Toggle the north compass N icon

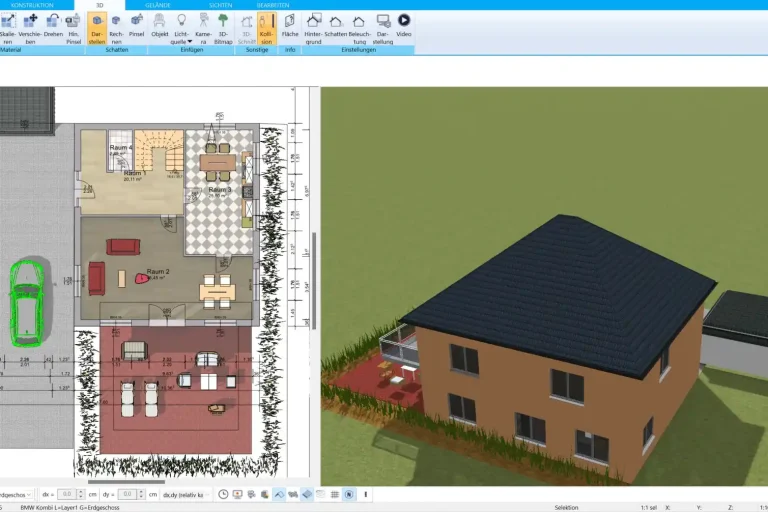coord(349,494)
